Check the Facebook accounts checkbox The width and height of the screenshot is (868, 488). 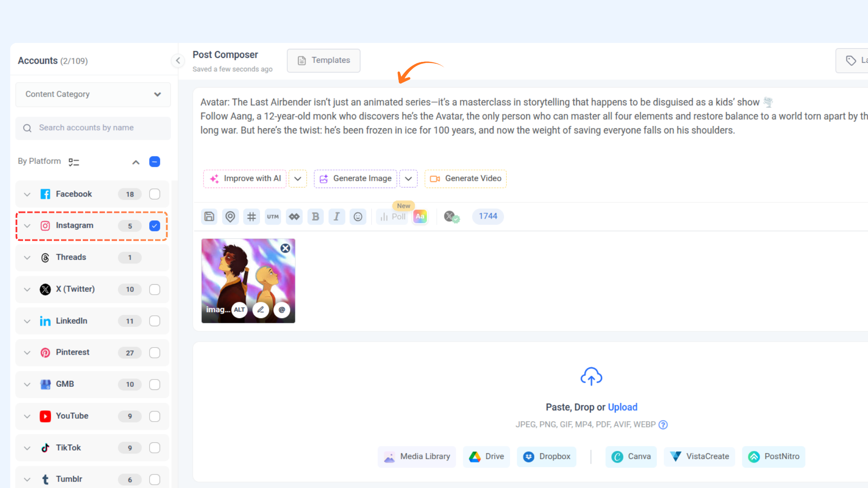pos(155,194)
